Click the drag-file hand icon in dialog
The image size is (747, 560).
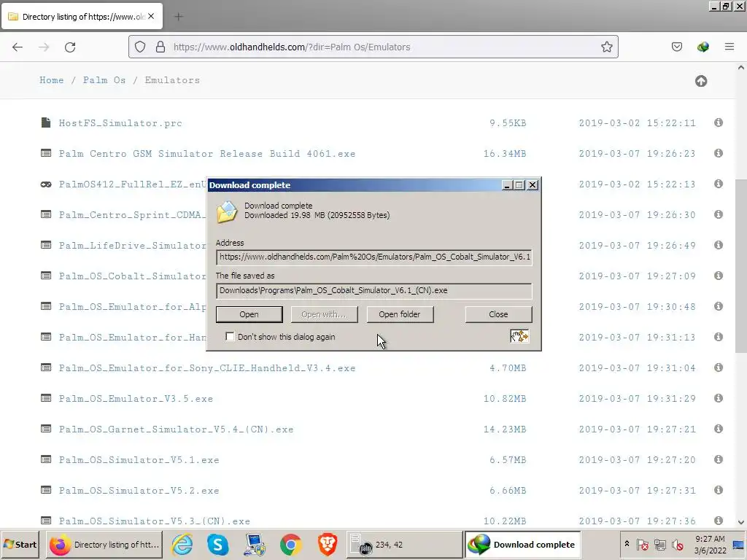(x=519, y=337)
